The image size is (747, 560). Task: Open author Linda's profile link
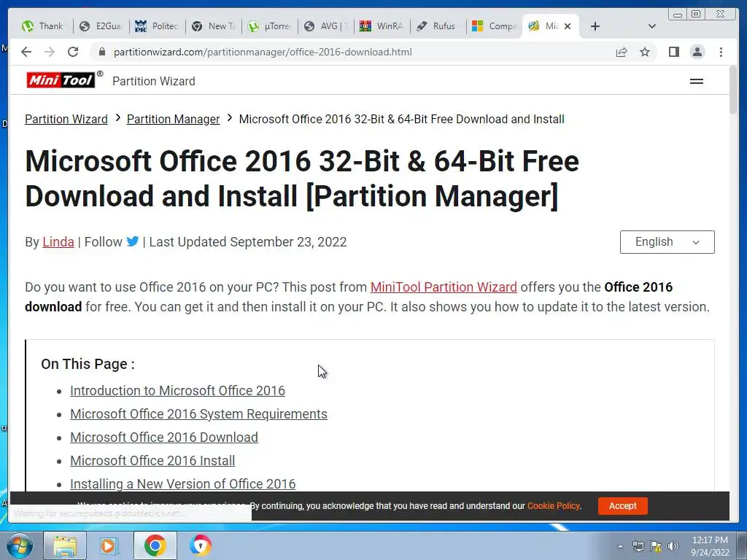pos(58,242)
